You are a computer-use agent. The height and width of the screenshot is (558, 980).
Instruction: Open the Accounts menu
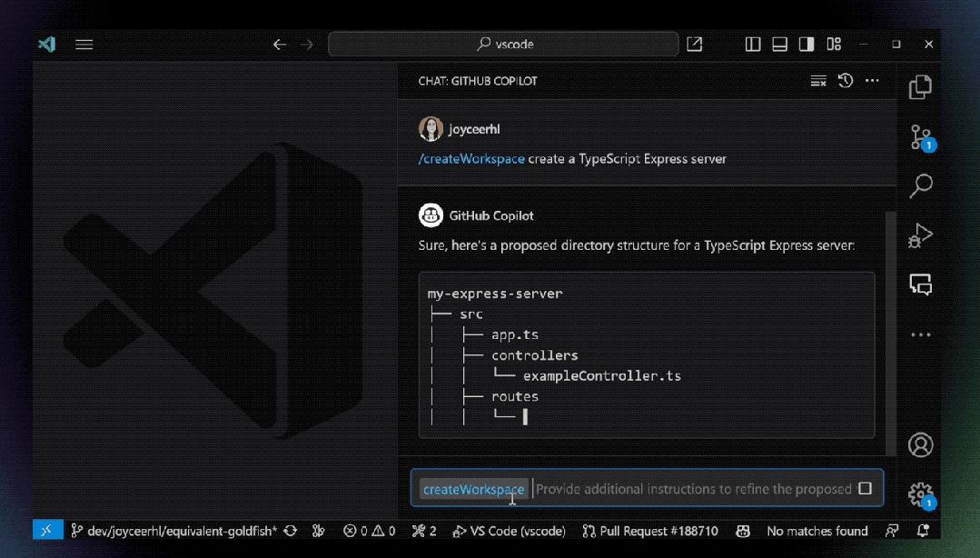pos(920,444)
